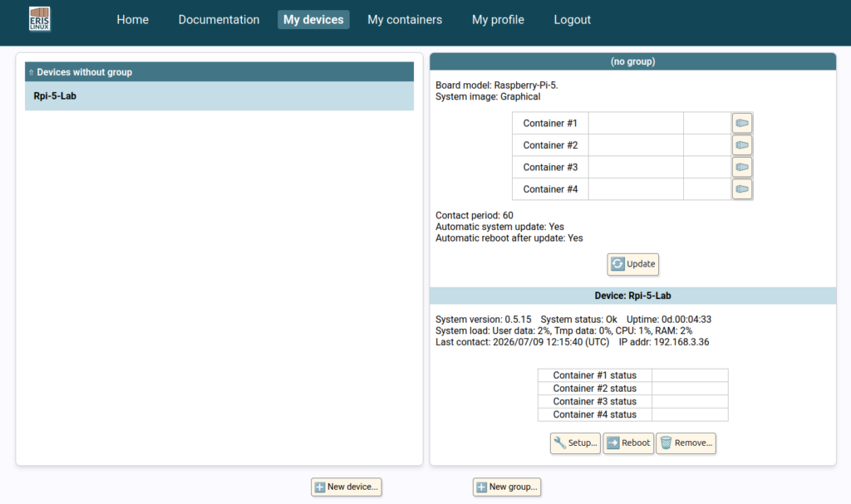This screenshot has width=851, height=504.
Task: Click the (no group) panel header
Action: (x=632, y=61)
